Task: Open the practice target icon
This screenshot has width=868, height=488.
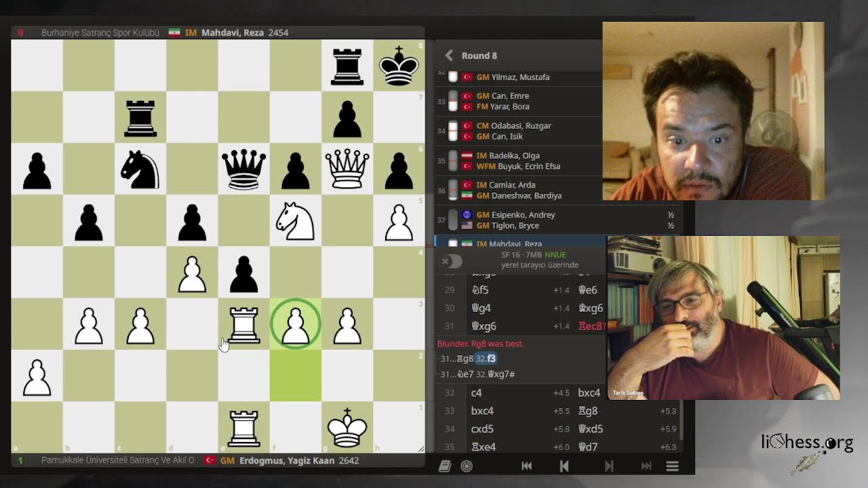Action: pyautogui.click(x=467, y=466)
